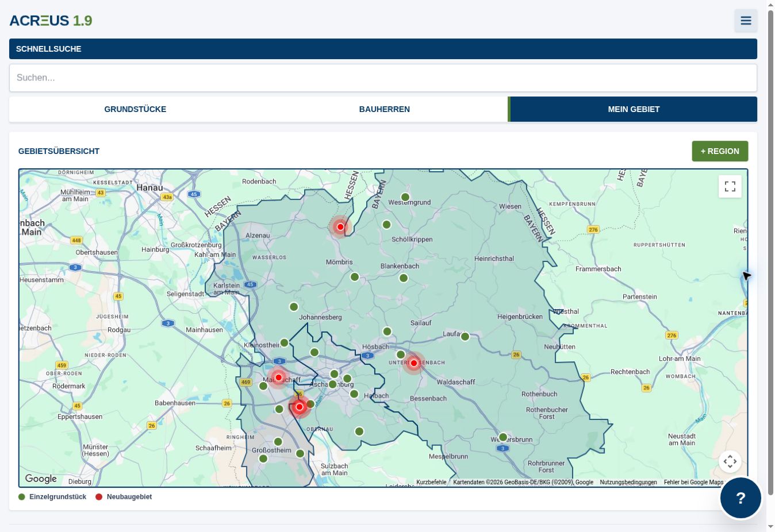Click the Schnellsuche header

[383, 49]
